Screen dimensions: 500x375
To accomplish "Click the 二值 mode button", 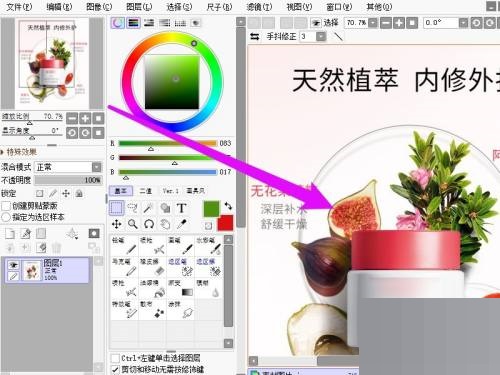I will tap(146, 191).
